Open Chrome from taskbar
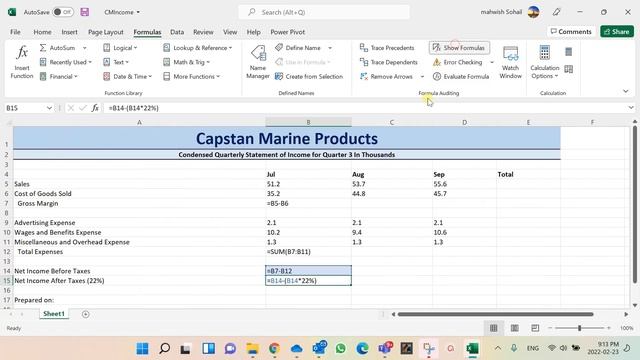This screenshot has height=360, width=640. [x=274, y=348]
